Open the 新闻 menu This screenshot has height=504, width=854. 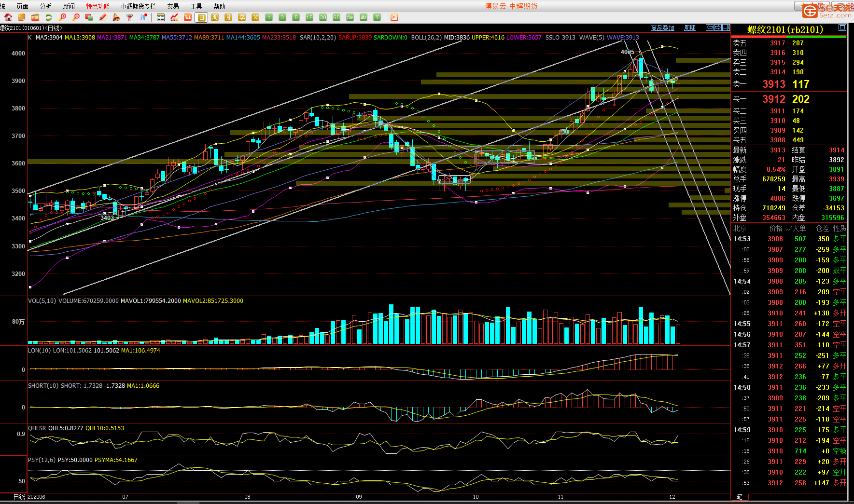(69, 6)
